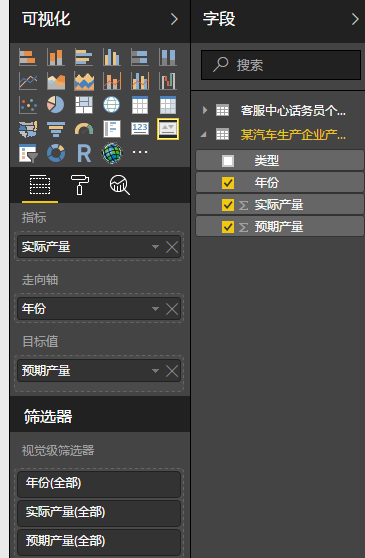Select the area chart visual
The width and height of the screenshot is (365, 558).
coord(56,81)
